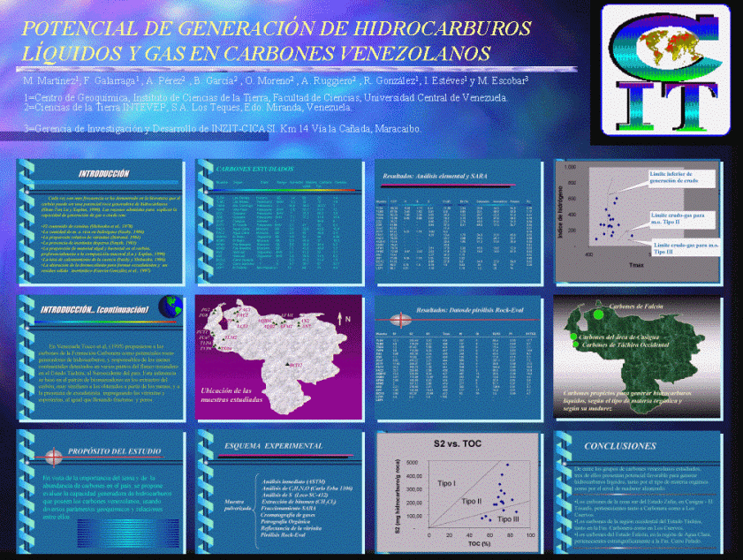Click the Tipo II label on S2 chart
Viewport: 743px width, 560px height.
click(472, 501)
